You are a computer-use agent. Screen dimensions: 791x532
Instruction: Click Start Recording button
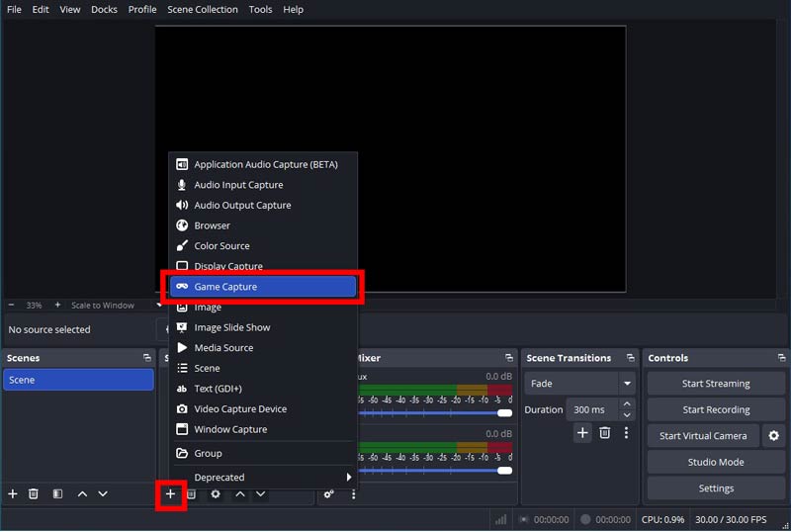click(x=715, y=409)
